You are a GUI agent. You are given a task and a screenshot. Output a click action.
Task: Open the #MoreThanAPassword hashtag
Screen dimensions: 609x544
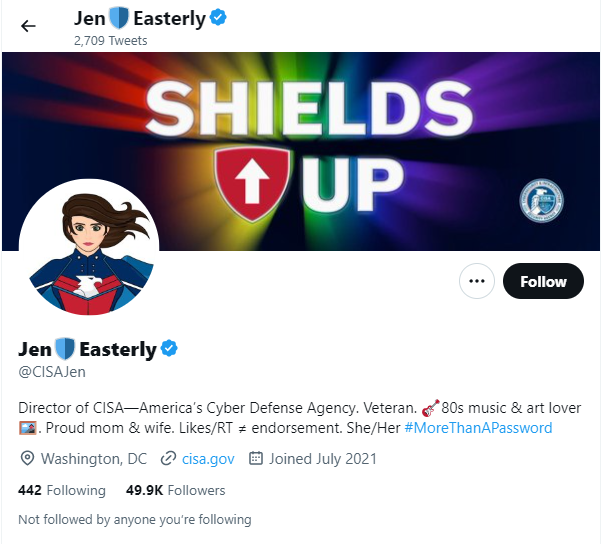point(478,428)
